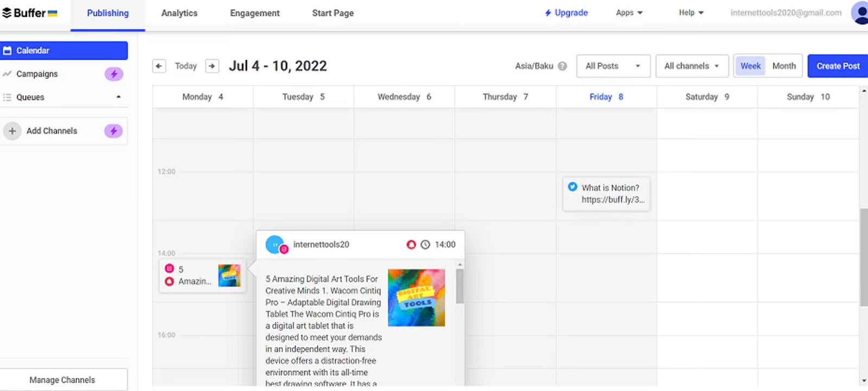Click the Saturday 9 column header
Image resolution: width=868 pixels, height=391 pixels.
707,97
